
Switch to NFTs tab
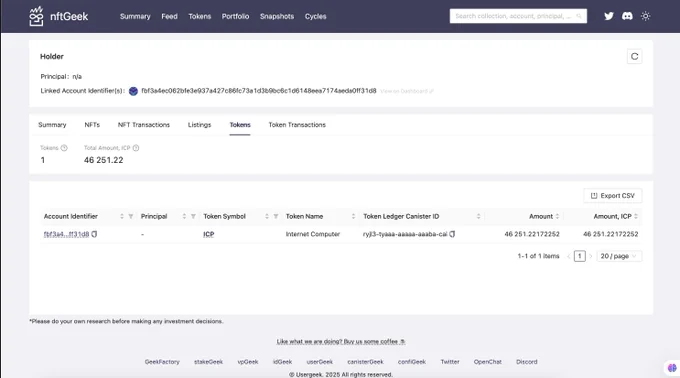pyautogui.click(x=92, y=125)
